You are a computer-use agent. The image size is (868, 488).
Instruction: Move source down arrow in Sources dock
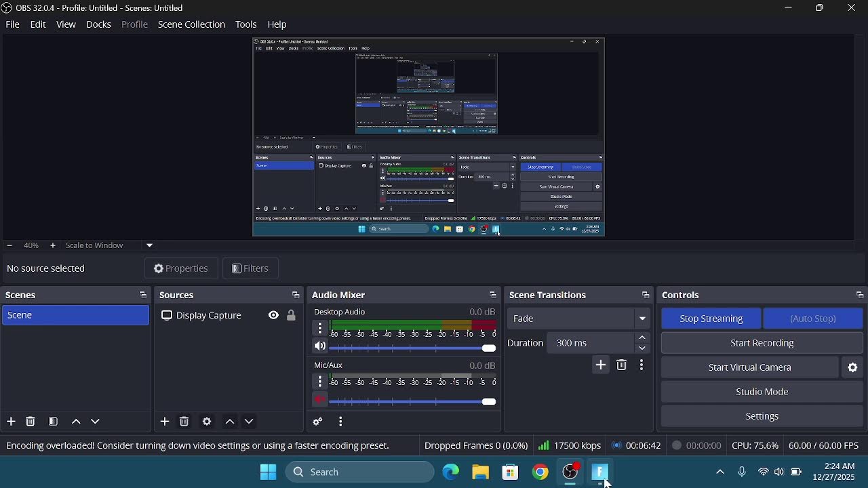coord(250,422)
